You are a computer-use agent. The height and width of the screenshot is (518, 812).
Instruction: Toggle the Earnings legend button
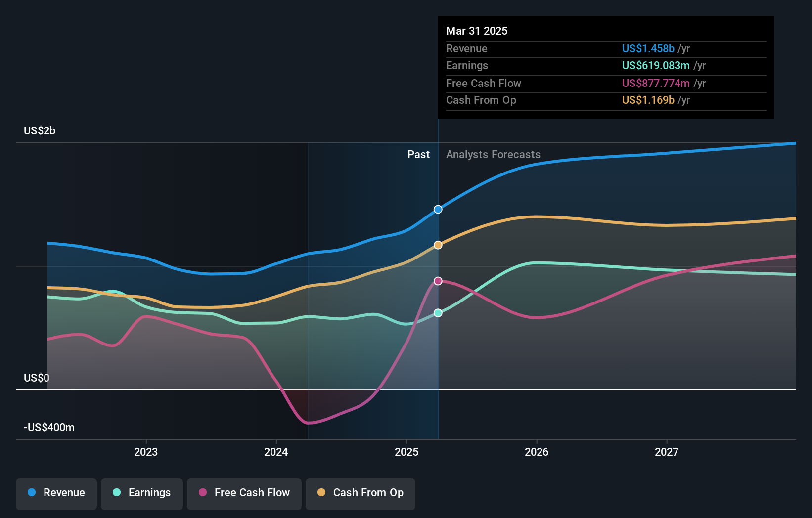click(142, 494)
